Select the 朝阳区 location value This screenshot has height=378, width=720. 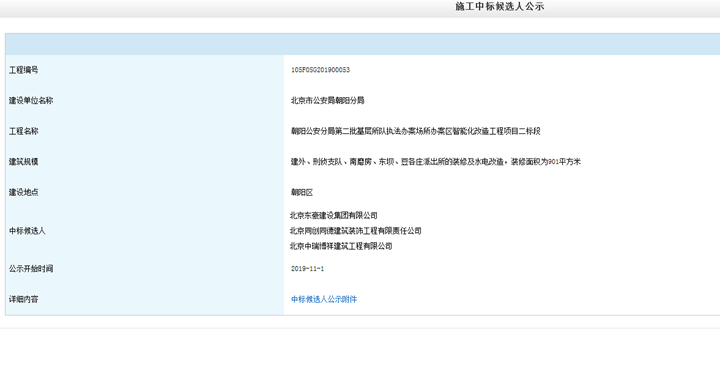pyautogui.click(x=302, y=192)
